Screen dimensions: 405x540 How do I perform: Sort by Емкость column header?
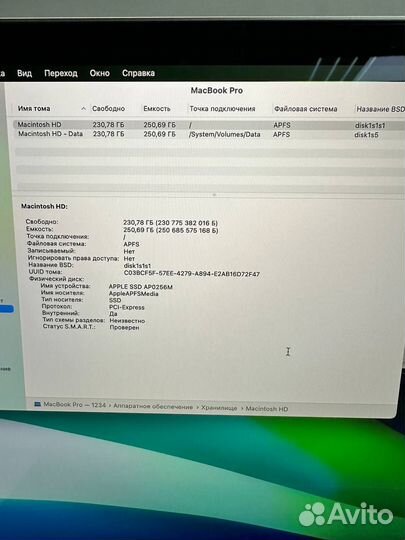click(157, 109)
